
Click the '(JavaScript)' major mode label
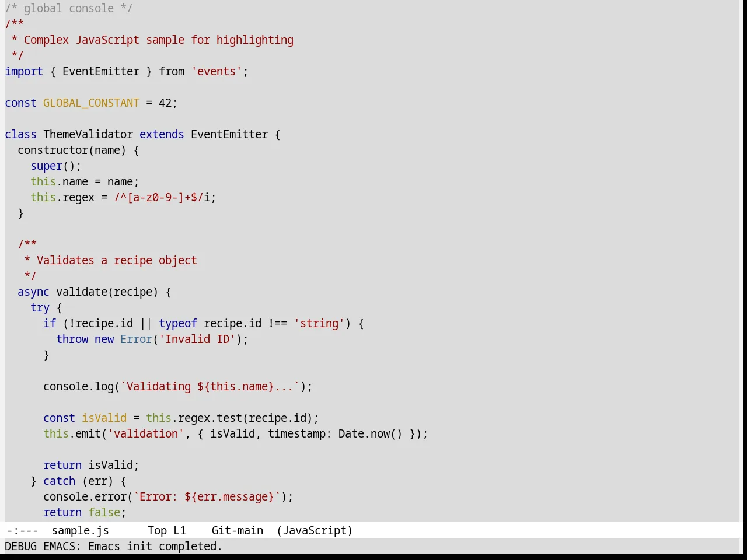click(x=315, y=530)
